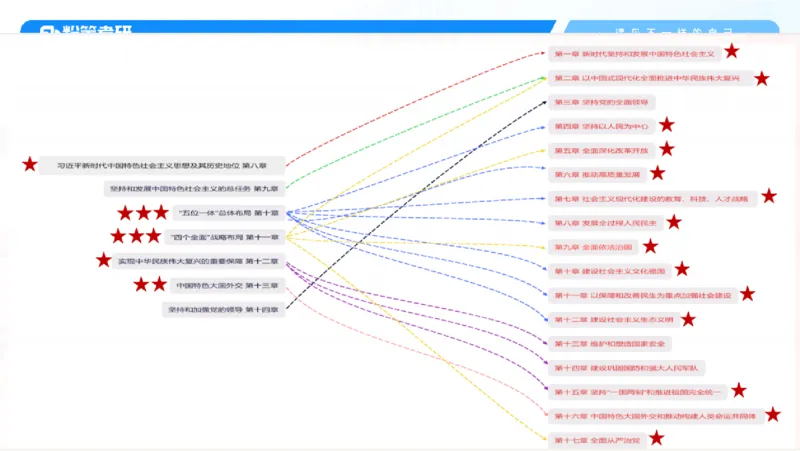
Task: Click the star beside 第十六章 node
Action: point(772,415)
